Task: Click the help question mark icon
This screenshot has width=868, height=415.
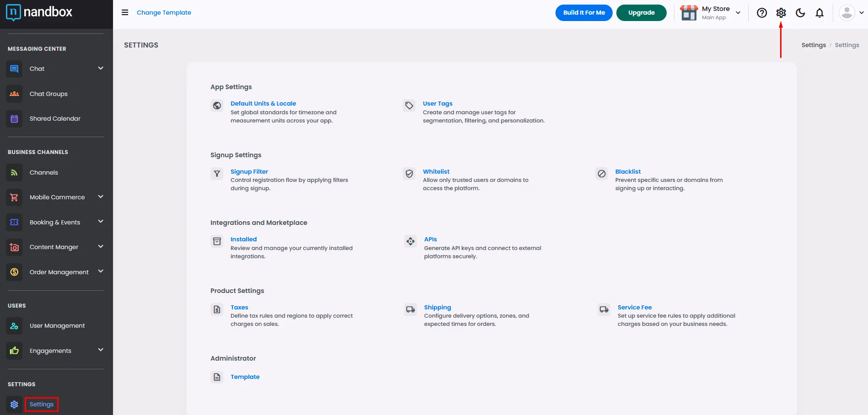Action: (x=761, y=13)
